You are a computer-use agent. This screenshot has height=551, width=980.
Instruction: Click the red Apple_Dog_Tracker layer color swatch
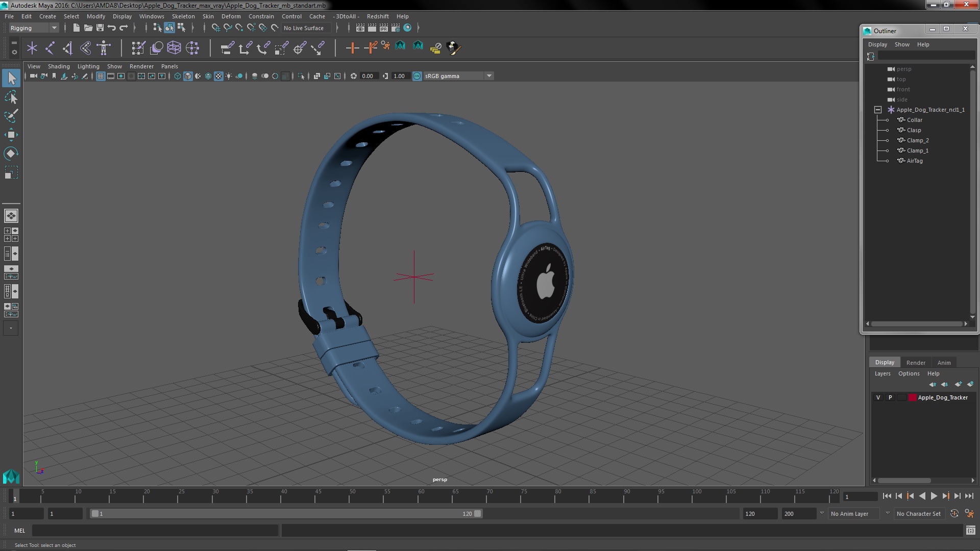(x=912, y=397)
